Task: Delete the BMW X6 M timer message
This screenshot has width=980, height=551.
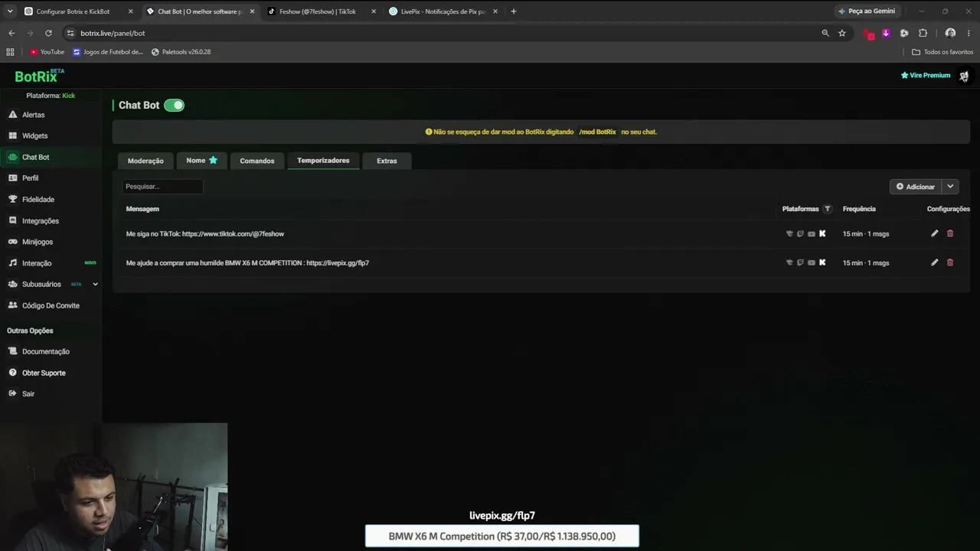Action: point(950,262)
